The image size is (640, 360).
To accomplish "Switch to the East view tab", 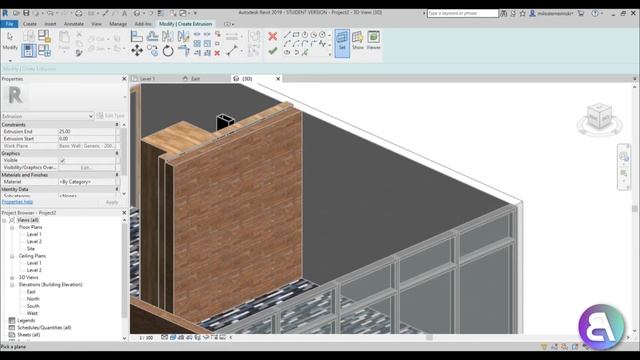I will (196, 79).
